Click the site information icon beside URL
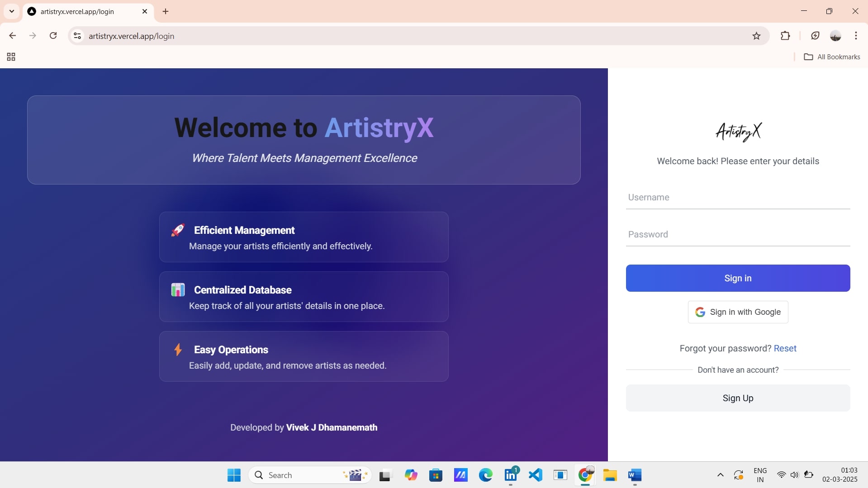868x488 pixels. [77, 36]
